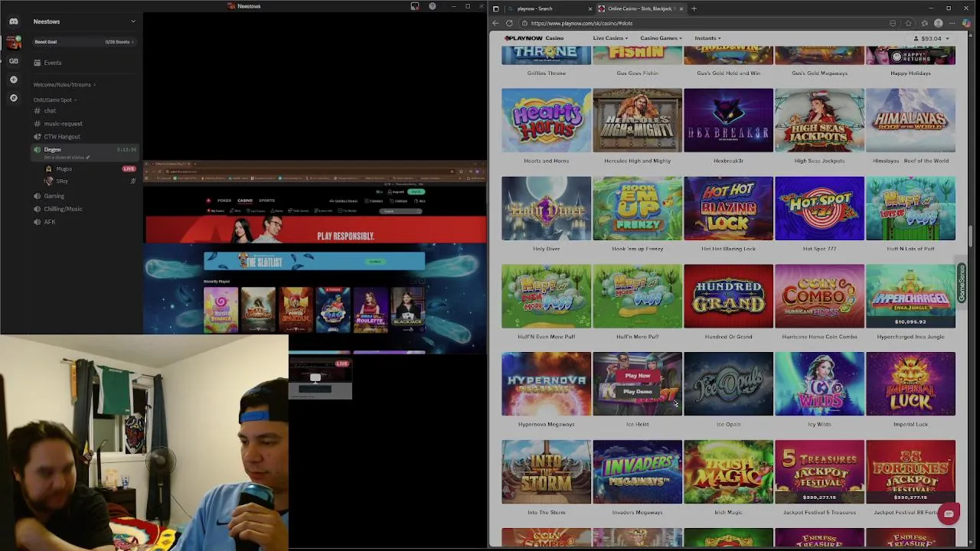980x551 pixels.
Task: Open Discord direct messages home icon
Action: [x=13, y=21]
